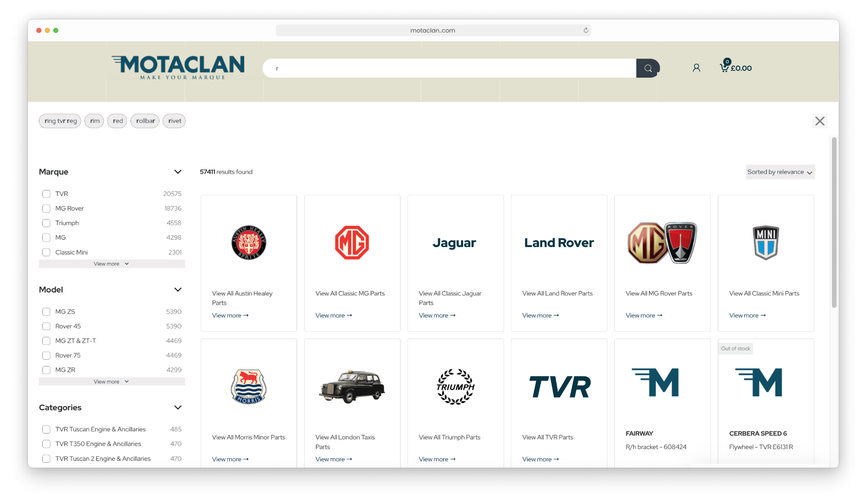Expand the Marque filter section
Image resolution: width=867 pixels, height=504 pixels.
(109, 263)
